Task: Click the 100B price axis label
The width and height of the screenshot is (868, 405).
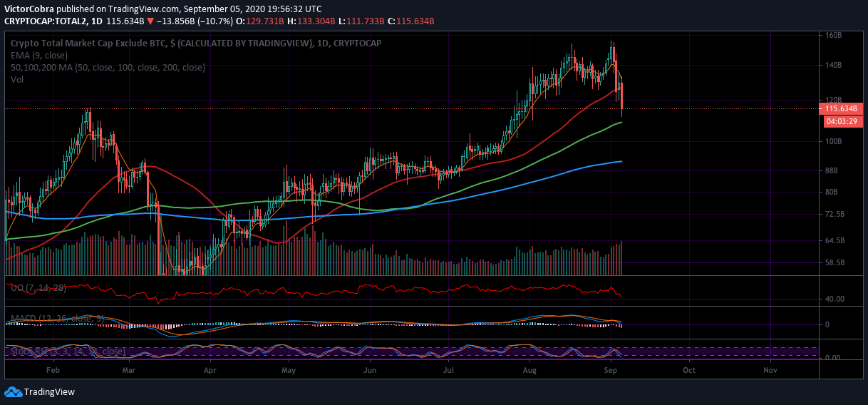Action: click(x=835, y=142)
